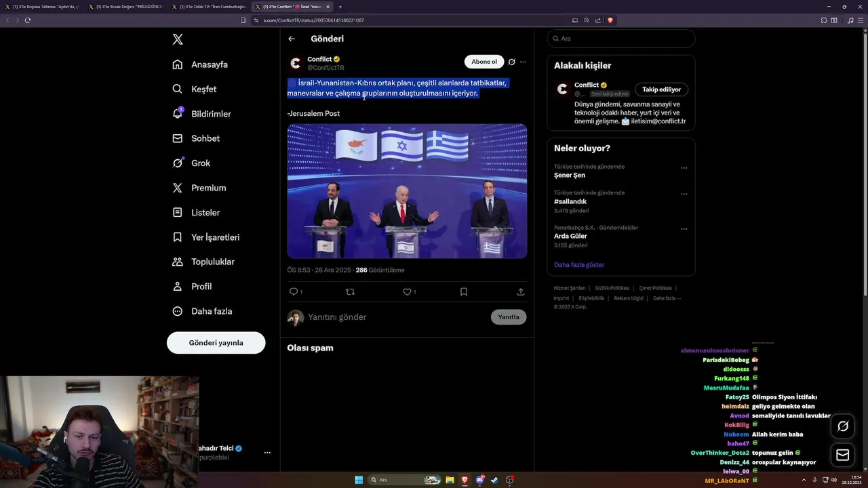Click repost icon on post

tap(351, 291)
